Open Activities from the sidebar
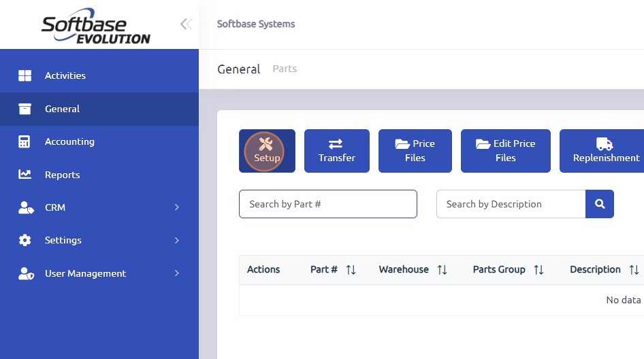The image size is (644, 359). click(99, 75)
